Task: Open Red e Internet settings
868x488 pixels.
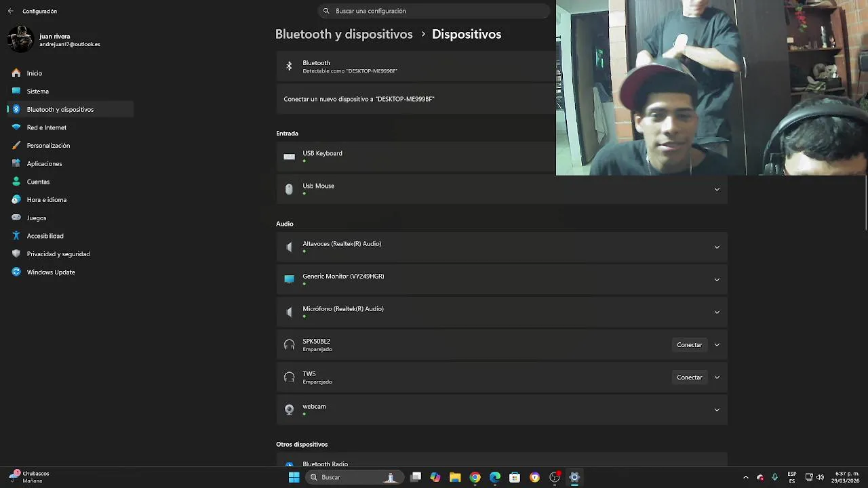Action: coord(71,127)
